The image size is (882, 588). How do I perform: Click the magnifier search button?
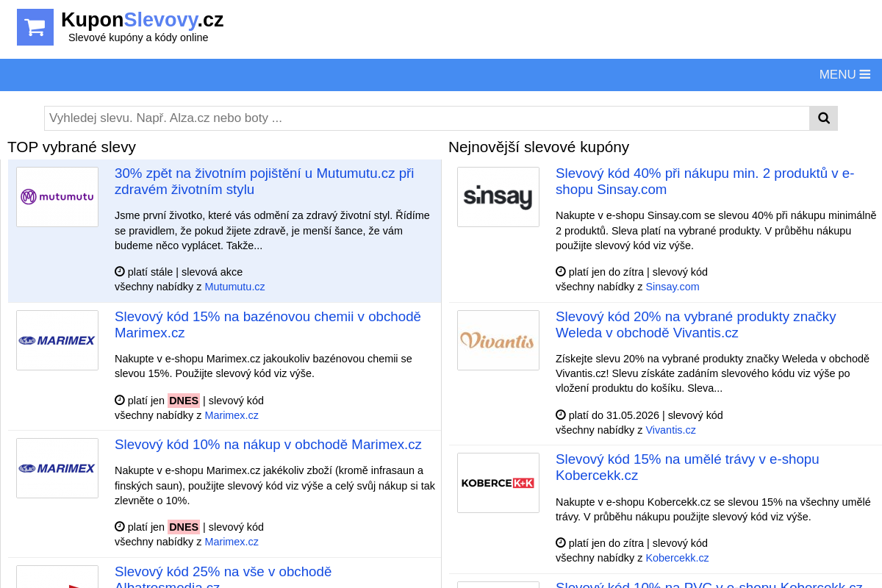click(x=823, y=118)
